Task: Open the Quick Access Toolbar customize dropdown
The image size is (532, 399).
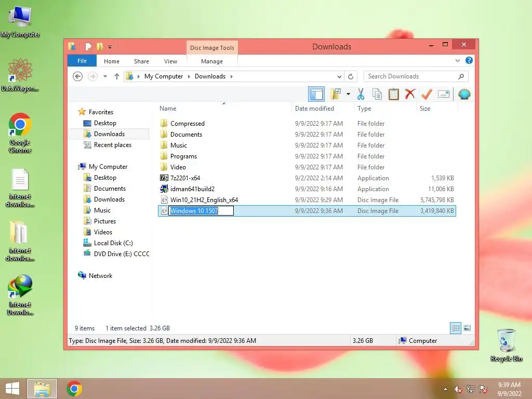Action: 110,47
